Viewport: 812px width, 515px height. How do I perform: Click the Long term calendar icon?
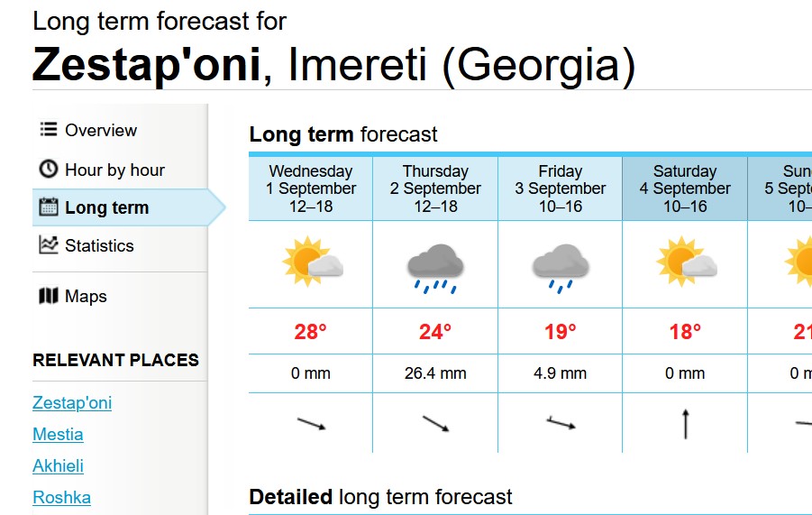(49, 207)
